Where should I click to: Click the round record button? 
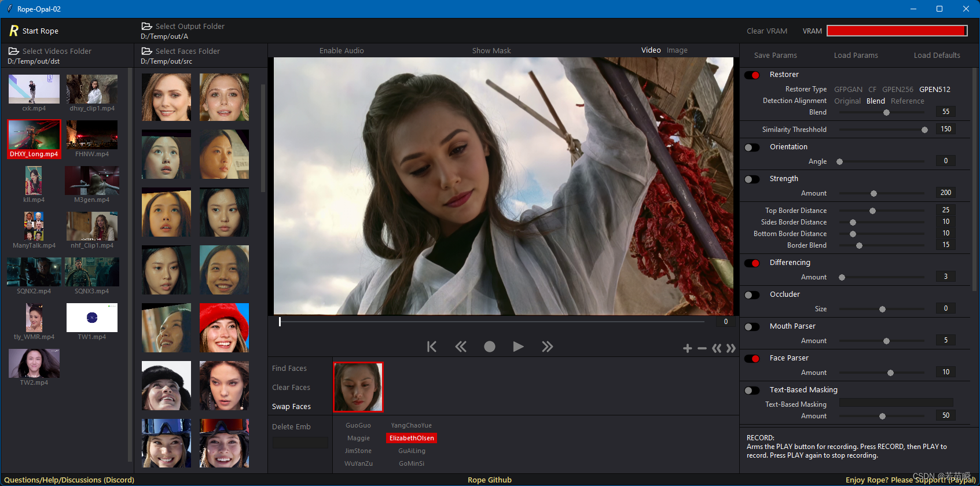coord(490,347)
